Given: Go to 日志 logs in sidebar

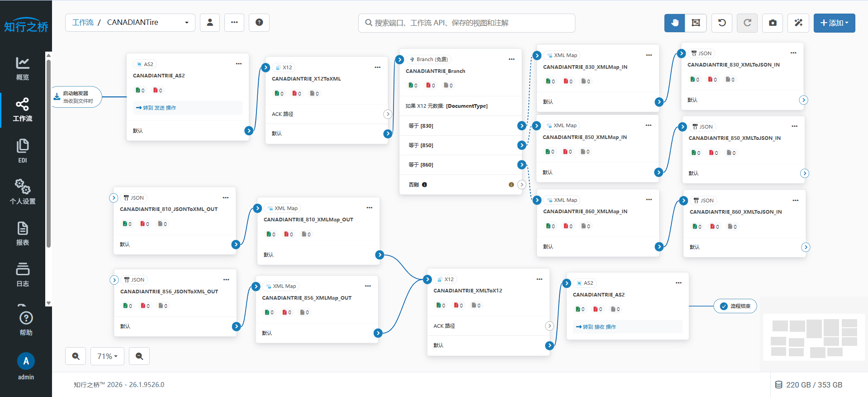Looking at the screenshot, I should (x=23, y=274).
